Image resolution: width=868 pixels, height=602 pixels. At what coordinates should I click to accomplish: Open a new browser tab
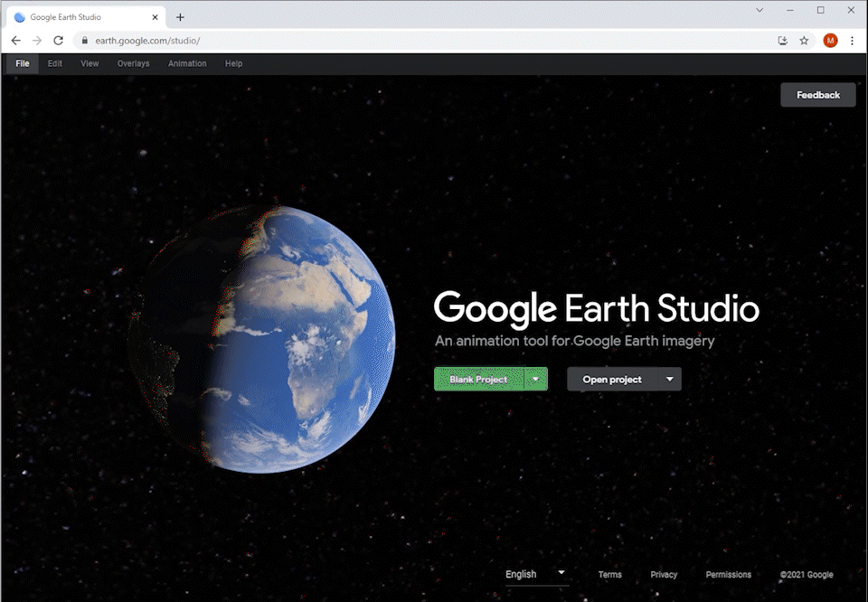coord(180,17)
